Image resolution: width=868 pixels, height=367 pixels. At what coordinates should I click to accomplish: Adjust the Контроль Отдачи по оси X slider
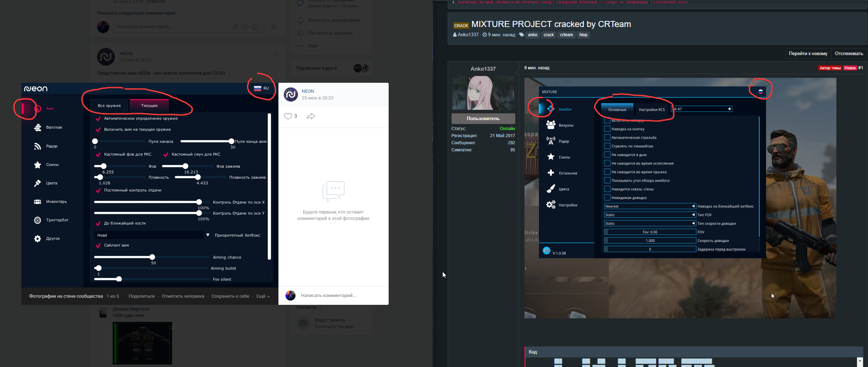pyautogui.click(x=199, y=202)
